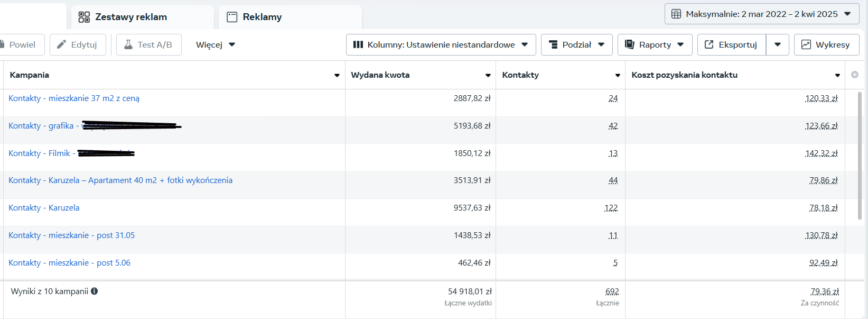
Task: Click contacts value 122
Action: click(611, 208)
